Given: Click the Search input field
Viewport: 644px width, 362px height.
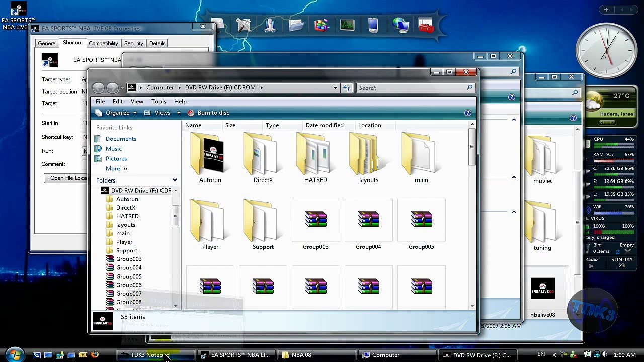Looking at the screenshot, I should [x=415, y=88].
